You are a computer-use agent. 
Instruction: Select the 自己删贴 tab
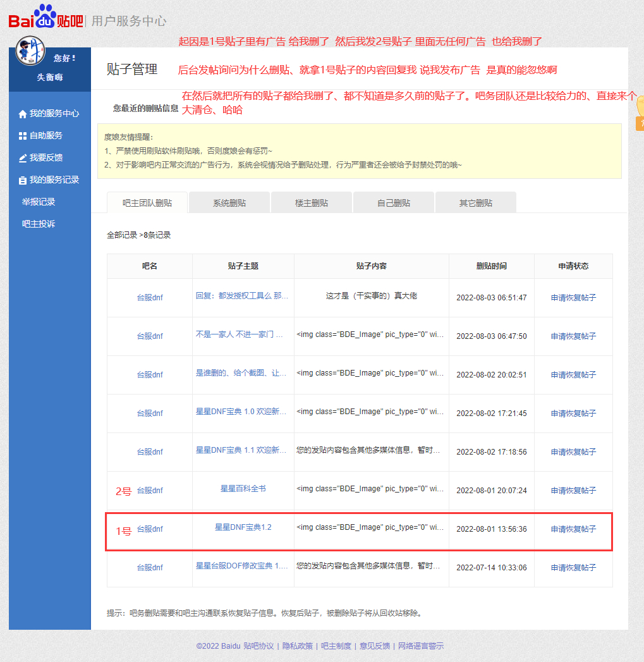pos(393,203)
